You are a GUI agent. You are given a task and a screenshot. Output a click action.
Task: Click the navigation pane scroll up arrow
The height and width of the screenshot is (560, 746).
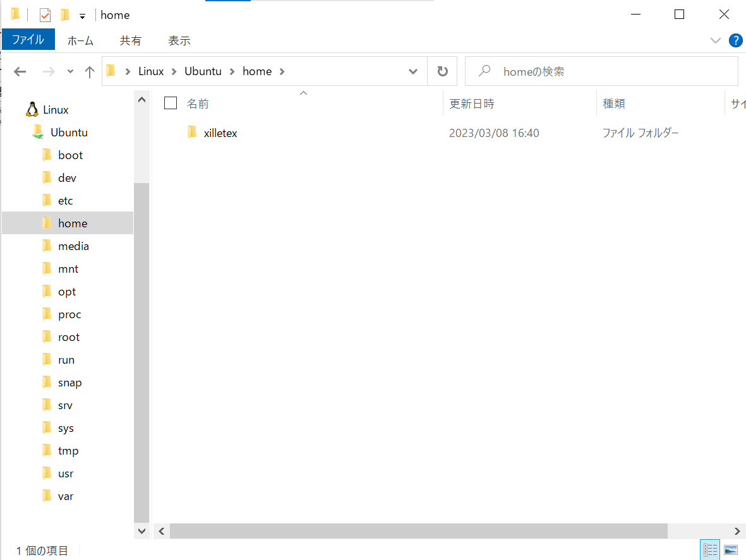click(x=141, y=100)
